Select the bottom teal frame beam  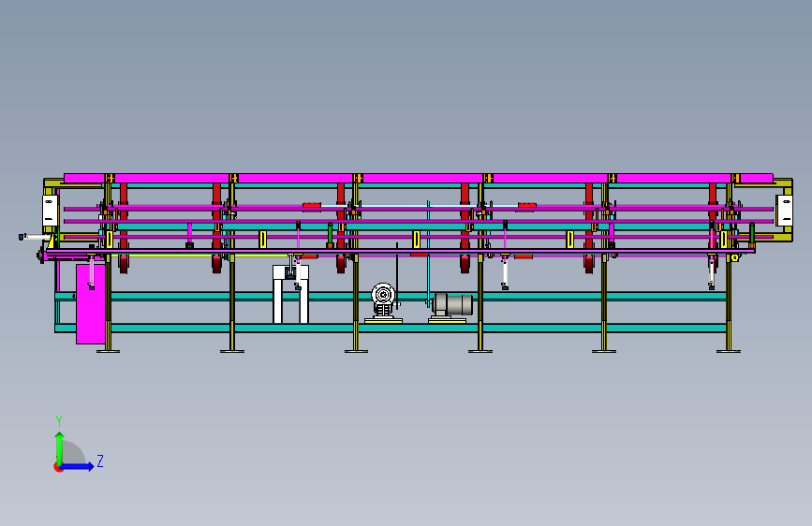tap(391, 328)
